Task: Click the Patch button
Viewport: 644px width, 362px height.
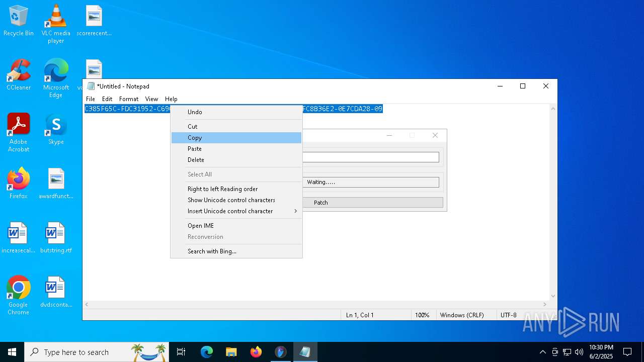Action: [x=373, y=203]
